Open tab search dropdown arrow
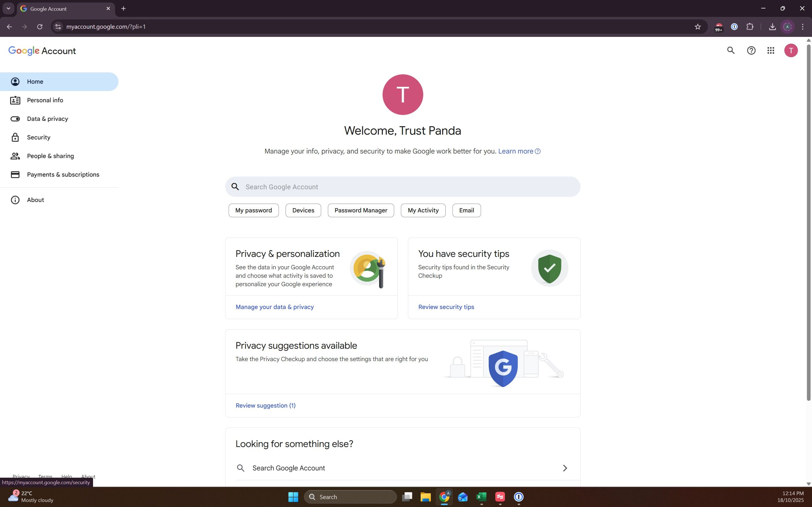 (x=8, y=9)
